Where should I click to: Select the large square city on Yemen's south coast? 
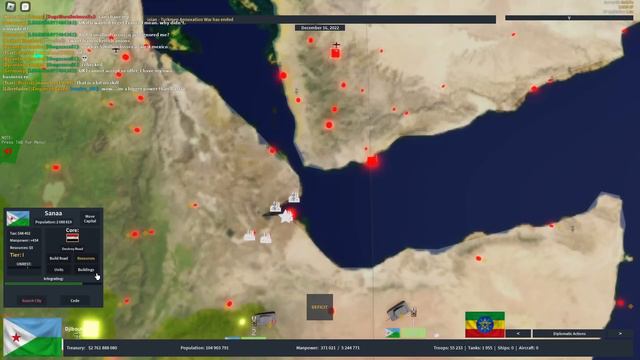pyautogui.click(x=372, y=162)
